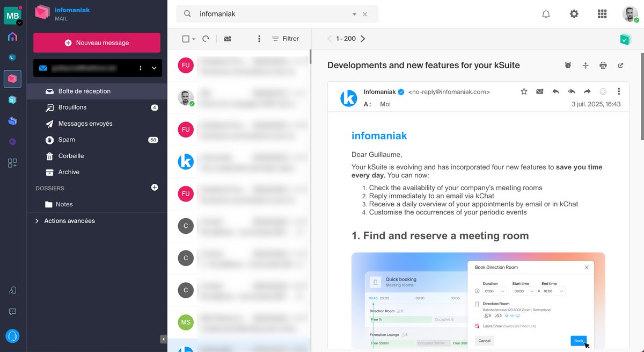Click the no-reply@infomaniak.com sender address
Image resolution: width=644 pixels, height=352 pixels.
pyautogui.click(x=449, y=92)
